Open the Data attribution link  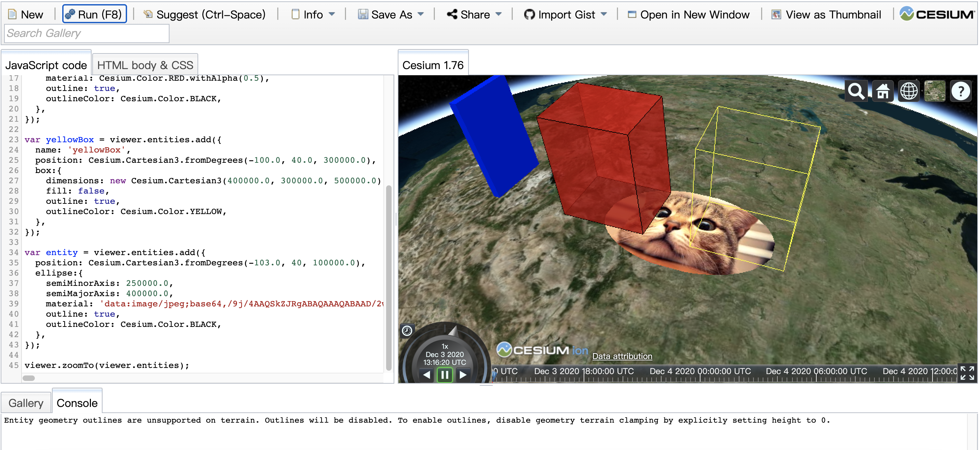pos(622,356)
